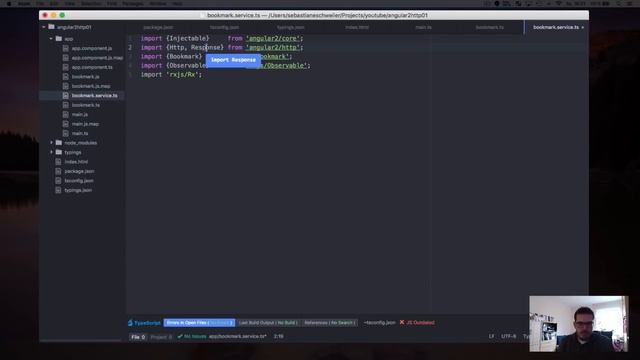Click the Apple menu in menu bar
This screenshot has width=640, height=360.
pos(9,3)
